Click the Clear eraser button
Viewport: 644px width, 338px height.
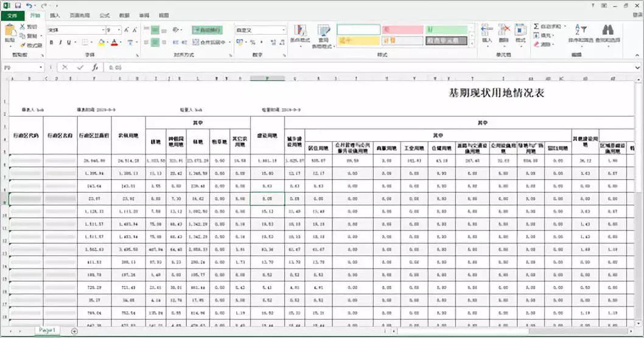(542, 44)
